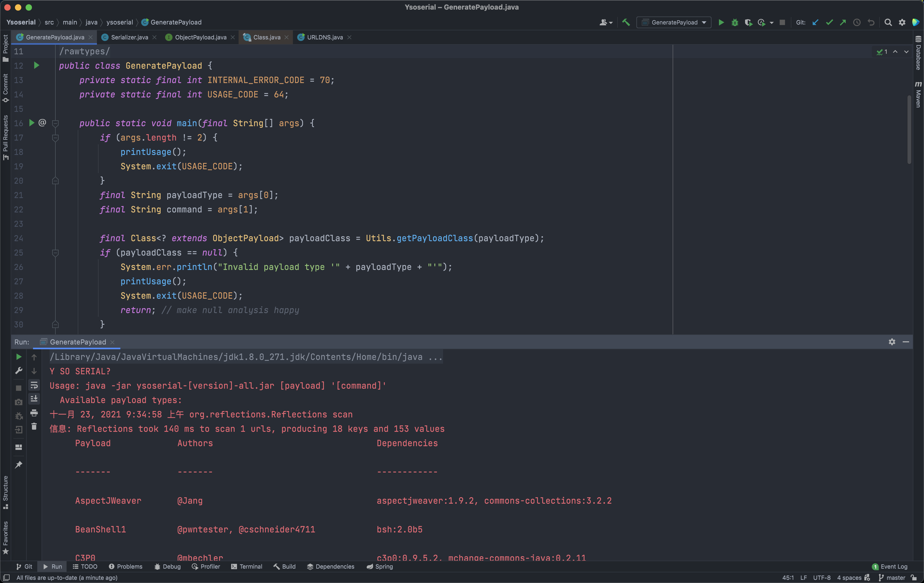
Task: Go to previous highlighted problem chevron
Action: [895, 51]
